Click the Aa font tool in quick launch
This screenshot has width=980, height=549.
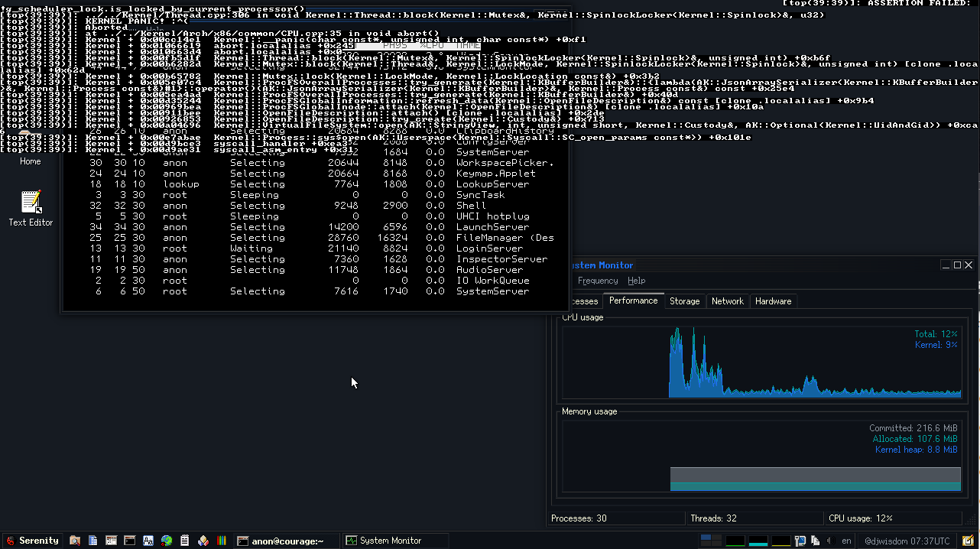[148, 541]
